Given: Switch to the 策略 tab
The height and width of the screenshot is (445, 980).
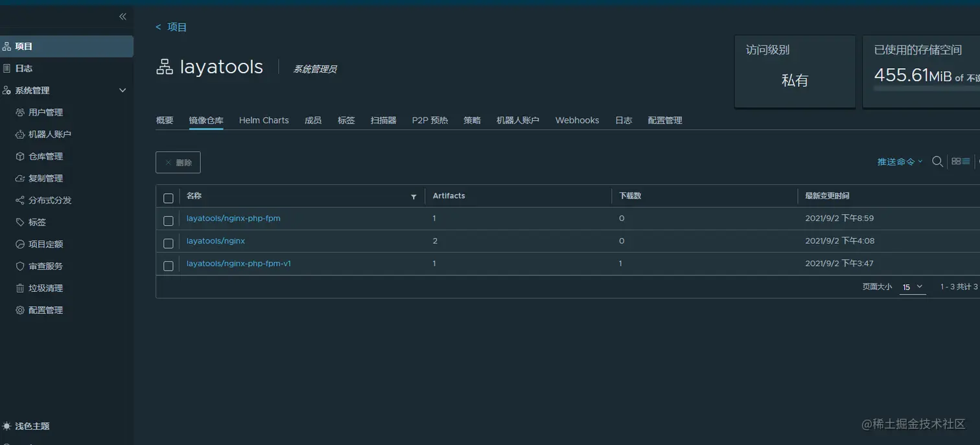Looking at the screenshot, I should [472, 121].
